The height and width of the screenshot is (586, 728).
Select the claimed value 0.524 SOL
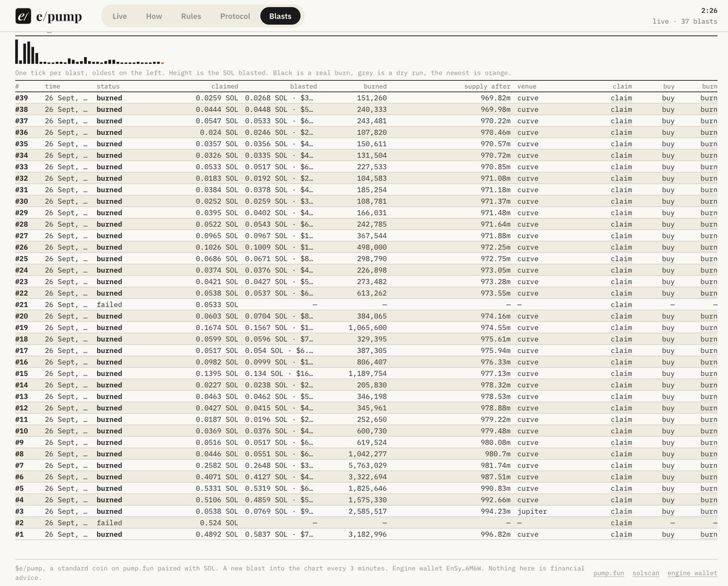(x=219, y=523)
